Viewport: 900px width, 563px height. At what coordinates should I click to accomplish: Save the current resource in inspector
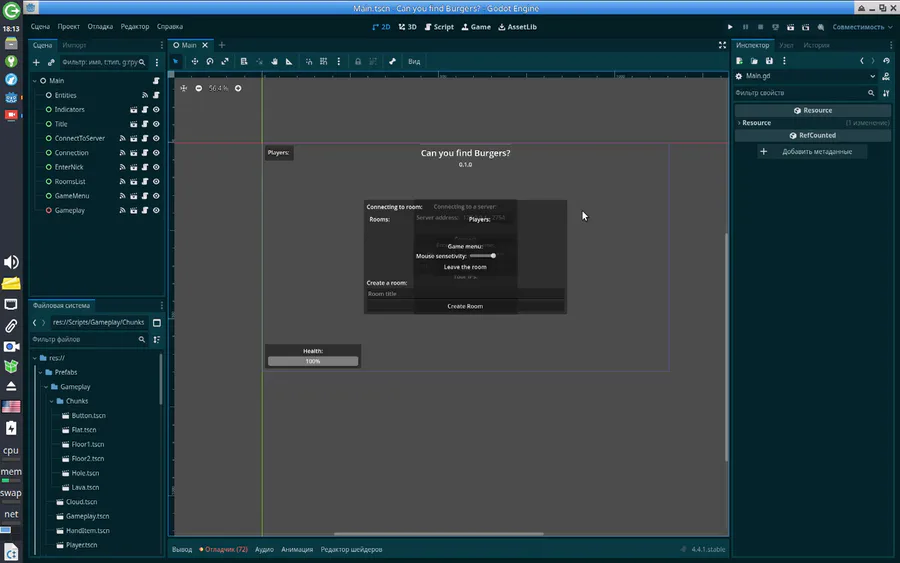coord(769,61)
